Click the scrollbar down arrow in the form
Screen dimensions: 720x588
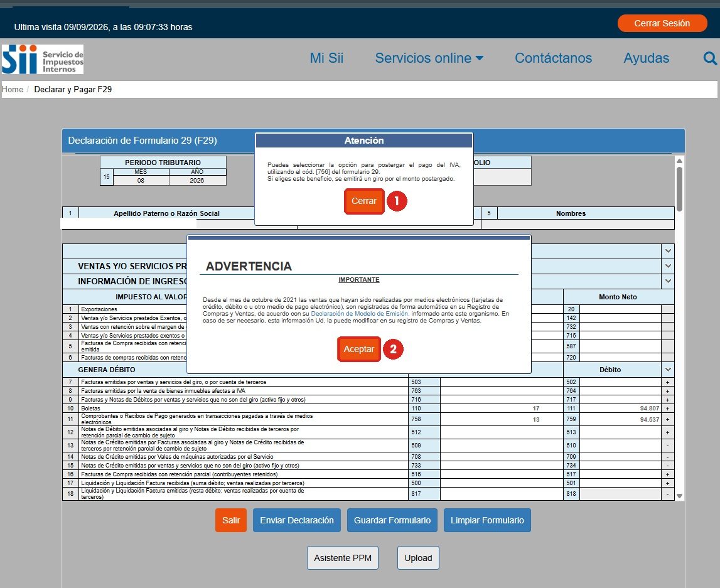point(679,496)
